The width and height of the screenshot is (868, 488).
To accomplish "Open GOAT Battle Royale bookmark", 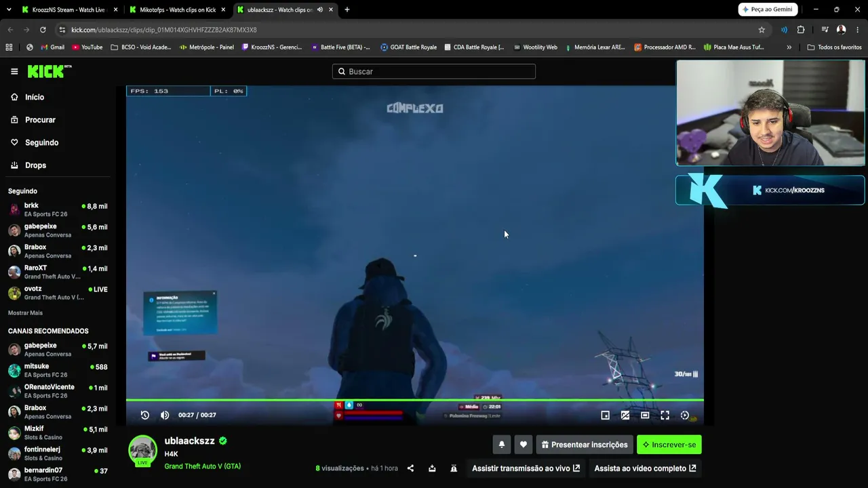I will [408, 47].
